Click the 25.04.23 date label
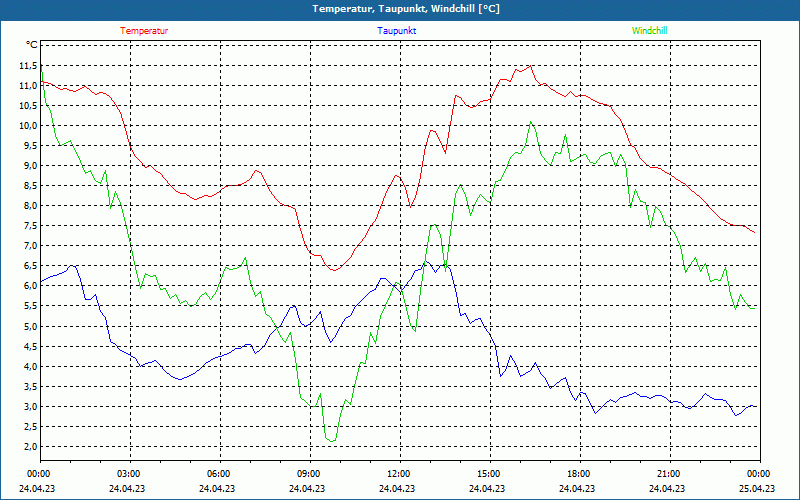The image size is (800, 500). click(757, 488)
